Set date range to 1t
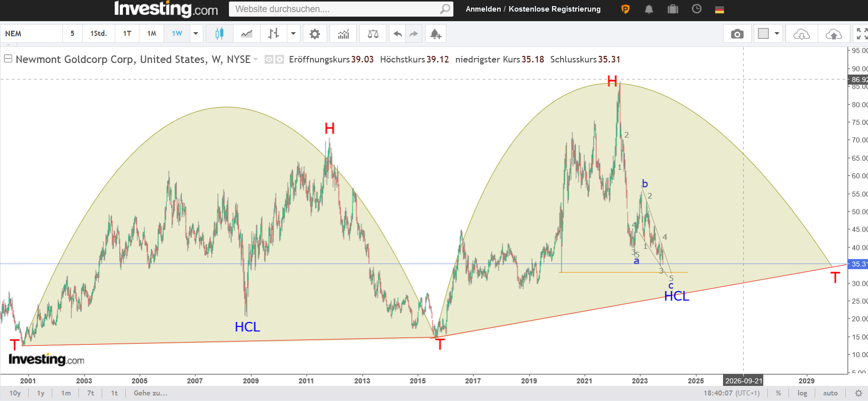 pyautogui.click(x=114, y=393)
